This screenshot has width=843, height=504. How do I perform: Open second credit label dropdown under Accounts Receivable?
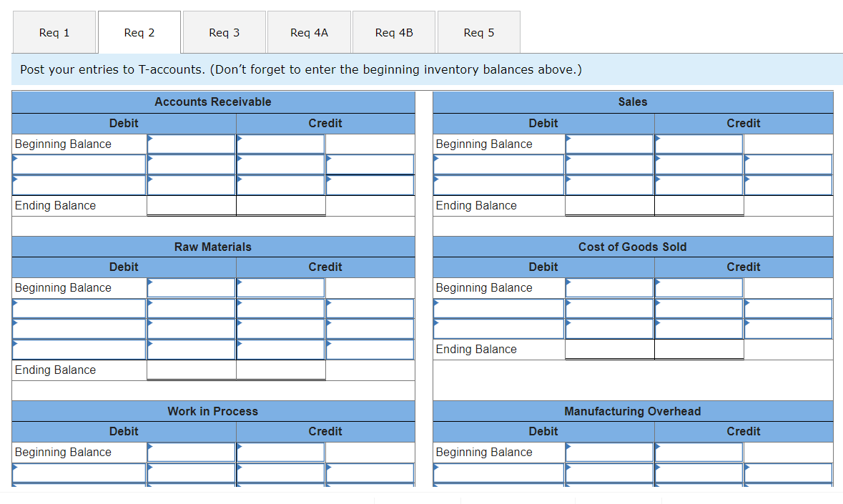tap(370, 185)
